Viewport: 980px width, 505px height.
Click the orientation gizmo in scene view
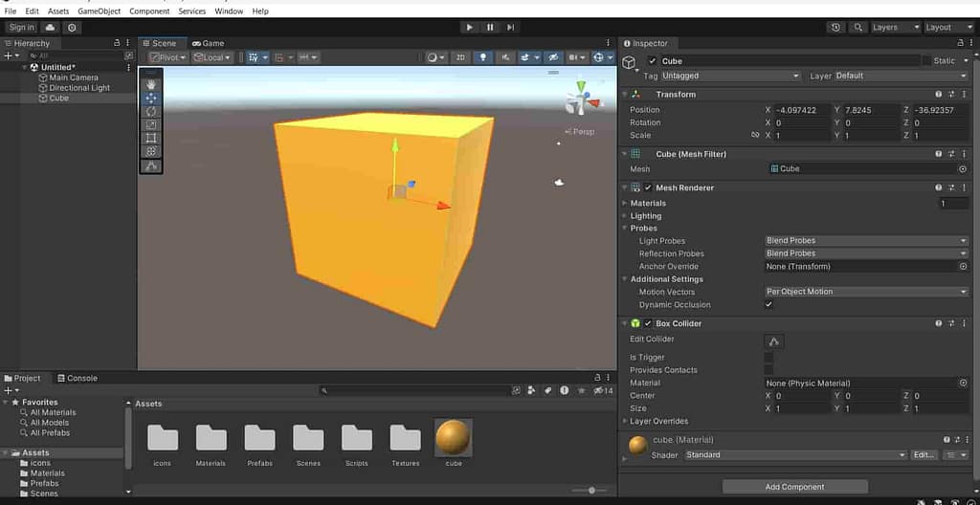coord(580,98)
